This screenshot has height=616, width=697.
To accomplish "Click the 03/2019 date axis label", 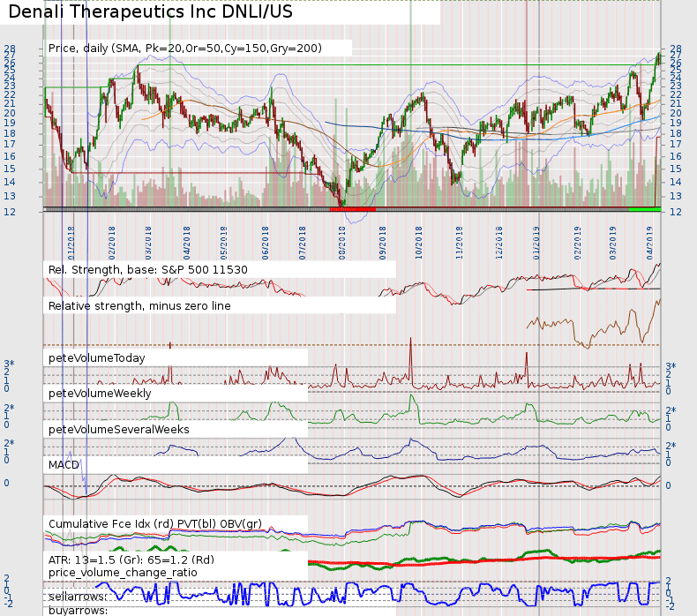I will click(x=613, y=244).
